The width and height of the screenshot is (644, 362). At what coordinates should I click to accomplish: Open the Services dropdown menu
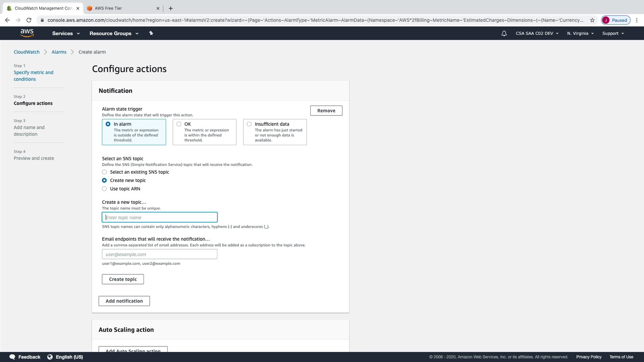[x=66, y=33]
